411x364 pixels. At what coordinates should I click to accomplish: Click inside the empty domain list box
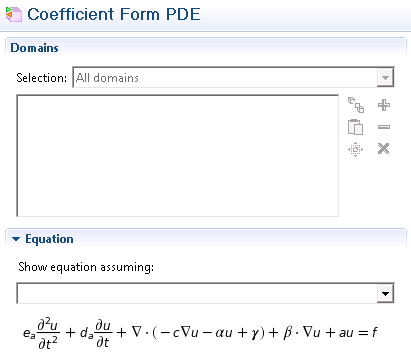(x=178, y=156)
